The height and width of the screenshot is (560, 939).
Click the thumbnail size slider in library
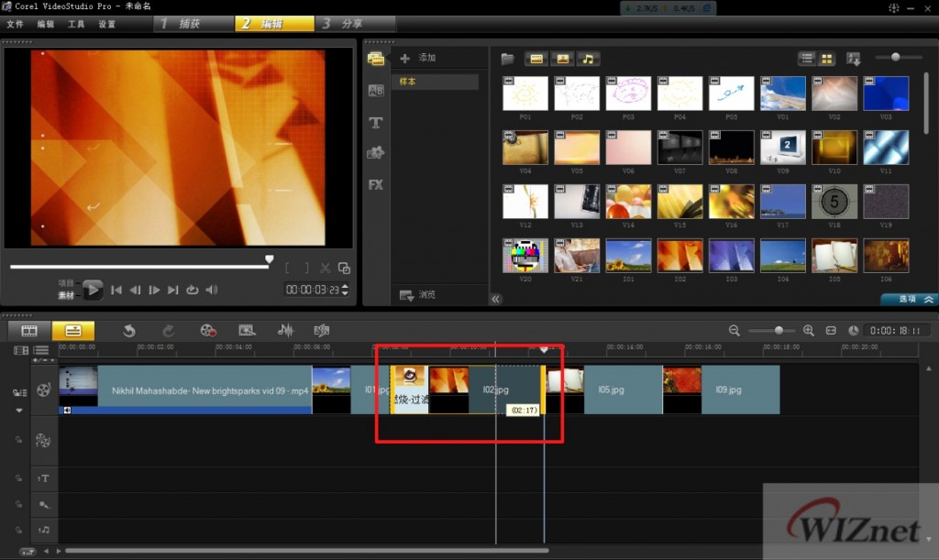[x=893, y=58]
